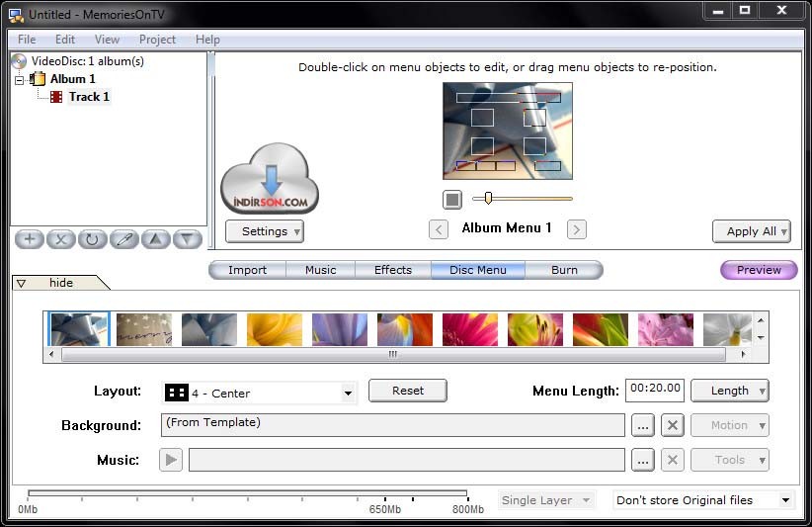Play the menu music with play button
The height and width of the screenshot is (527, 812).
171,460
